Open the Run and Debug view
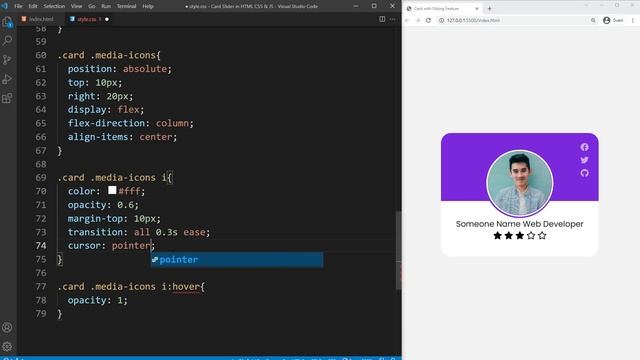This screenshot has height=360, width=640. pos(7,79)
